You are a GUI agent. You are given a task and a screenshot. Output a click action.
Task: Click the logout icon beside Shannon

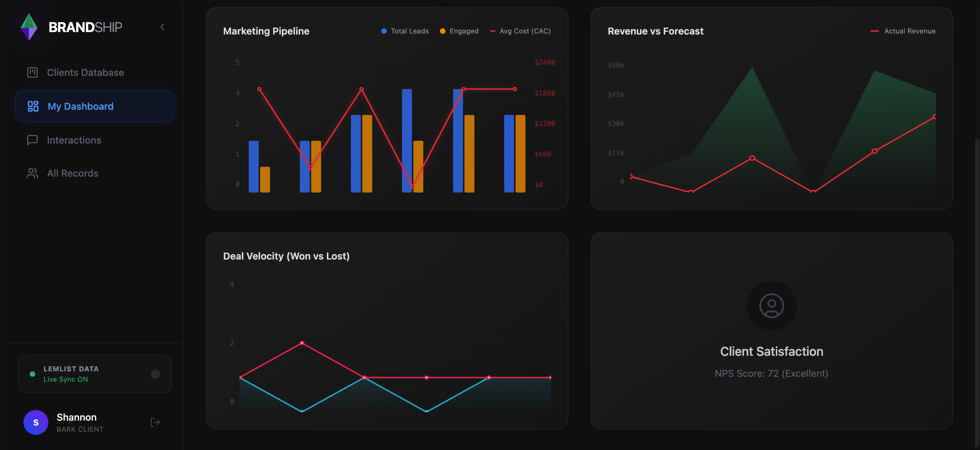pos(155,422)
